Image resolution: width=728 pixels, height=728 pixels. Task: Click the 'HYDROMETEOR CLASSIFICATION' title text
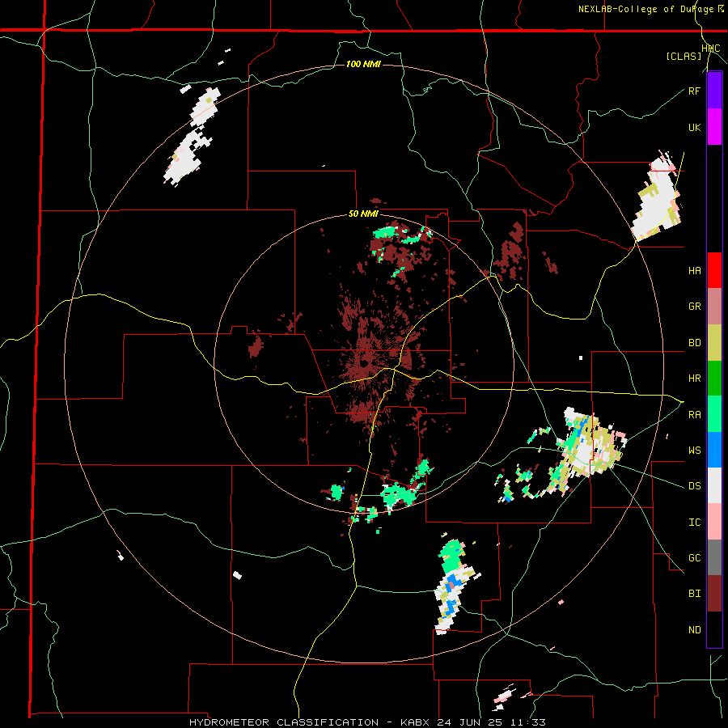coord(284,722)
